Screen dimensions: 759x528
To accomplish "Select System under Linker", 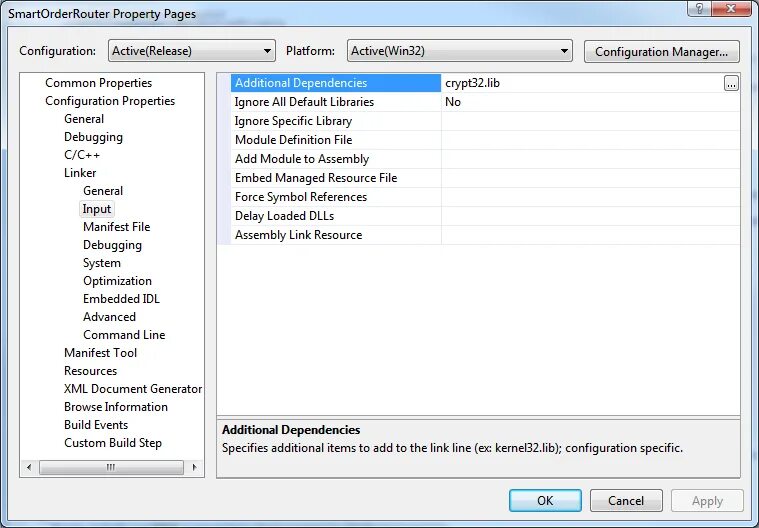I will pyautogui.click(x=102, y=263).
